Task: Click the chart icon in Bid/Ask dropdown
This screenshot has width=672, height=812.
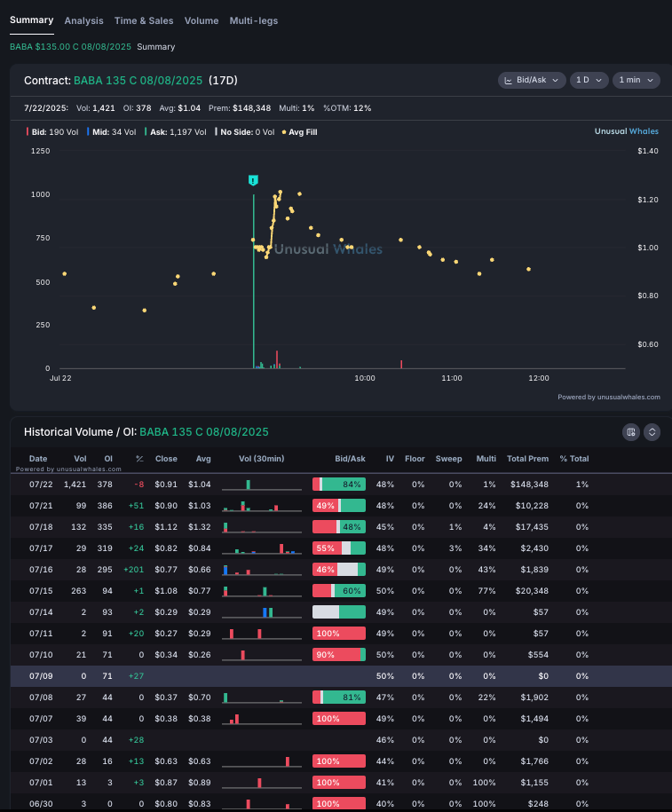Action: coord(509,80)
